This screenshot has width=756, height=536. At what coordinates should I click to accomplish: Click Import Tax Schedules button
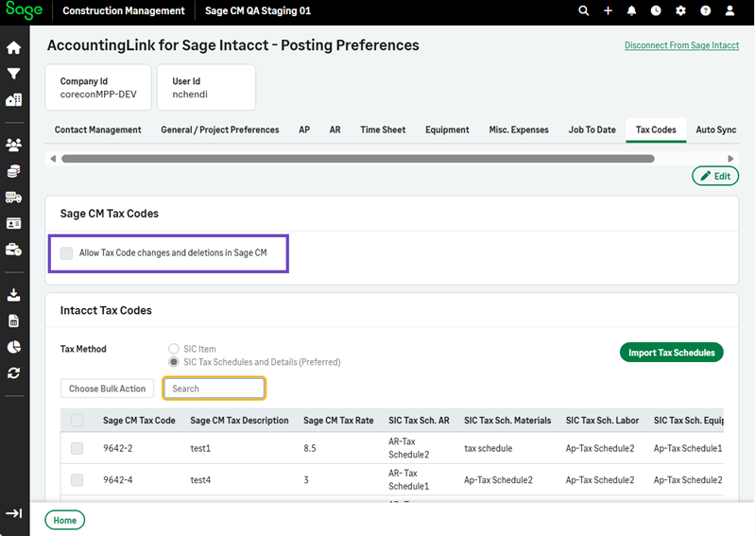pos(672,353)
